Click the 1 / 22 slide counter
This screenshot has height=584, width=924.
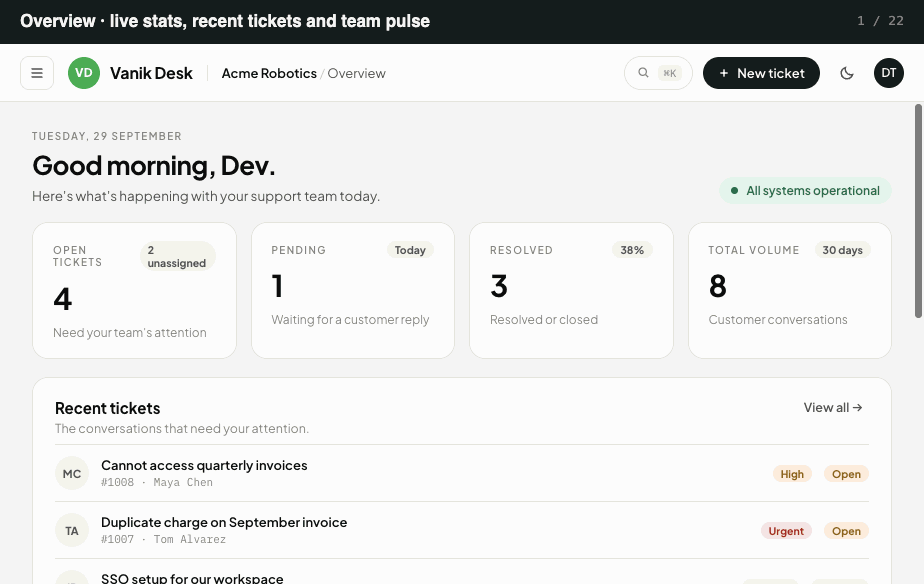pyautogui.click(x=880, y=21)
